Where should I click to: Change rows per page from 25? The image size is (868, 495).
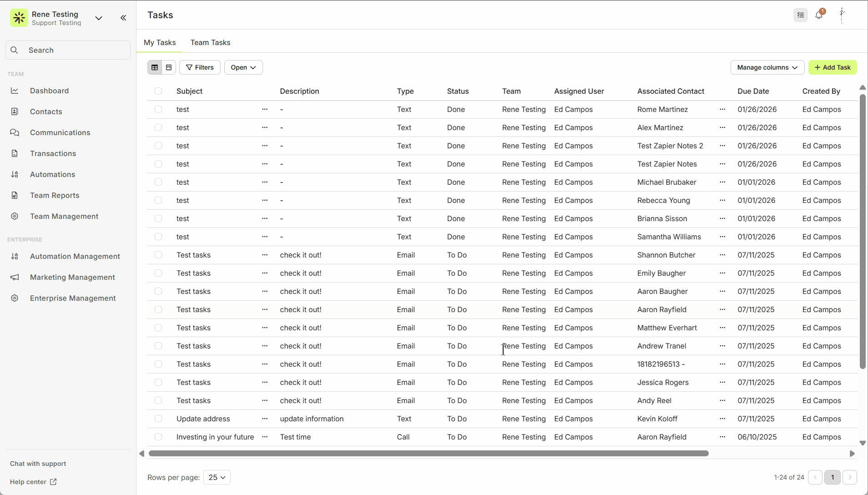point(217,477)
